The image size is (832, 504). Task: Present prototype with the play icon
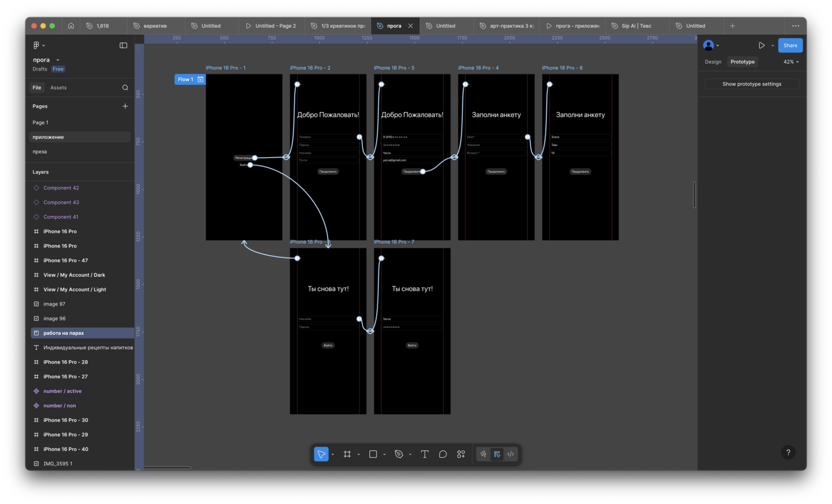[x=762, y=46]
